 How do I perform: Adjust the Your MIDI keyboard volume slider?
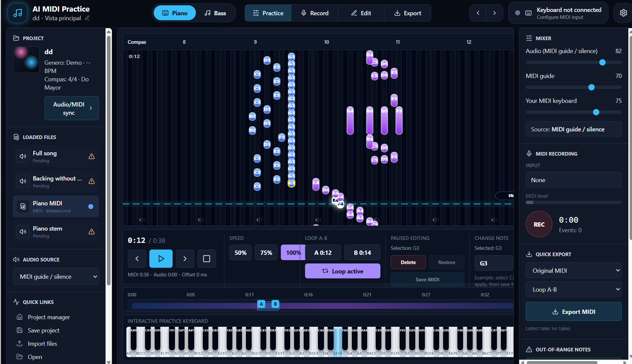(574, 112)
